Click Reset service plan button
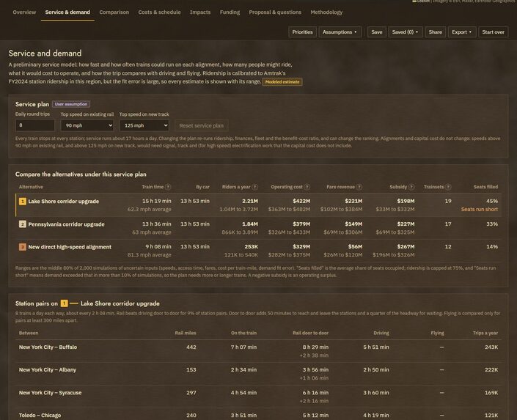 click(x=201, y=125)
